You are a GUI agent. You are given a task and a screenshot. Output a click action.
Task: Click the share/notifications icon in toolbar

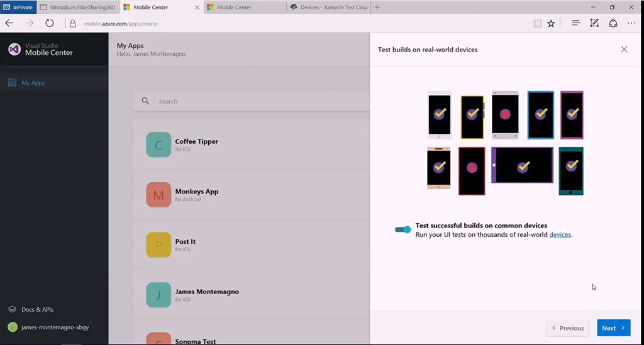[x=613, y=23]
